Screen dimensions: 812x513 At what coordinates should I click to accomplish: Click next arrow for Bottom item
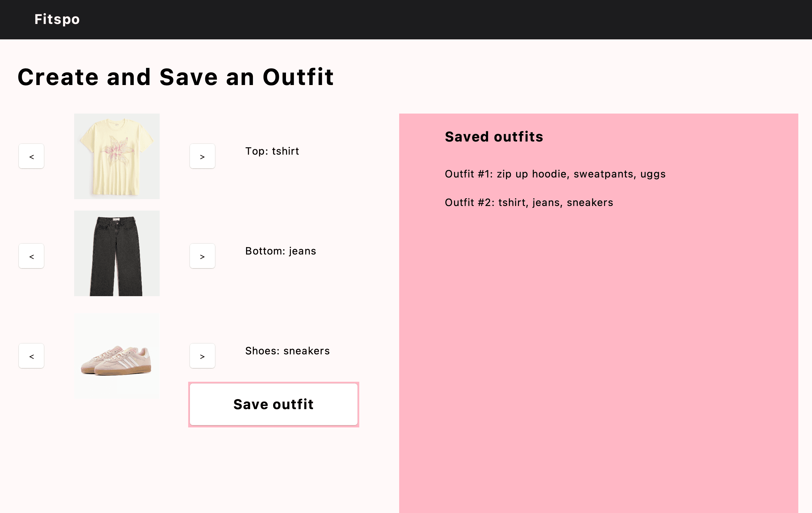[202, 256]
